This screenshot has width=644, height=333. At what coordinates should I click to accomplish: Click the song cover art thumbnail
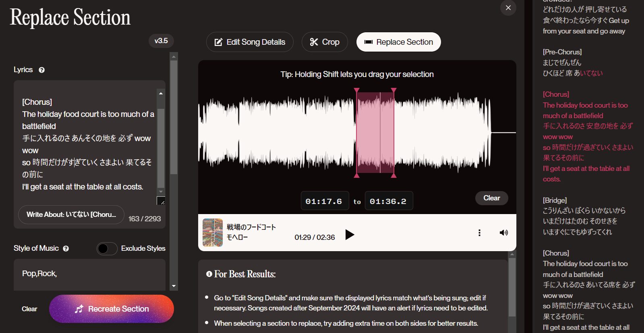coord(213,233)
